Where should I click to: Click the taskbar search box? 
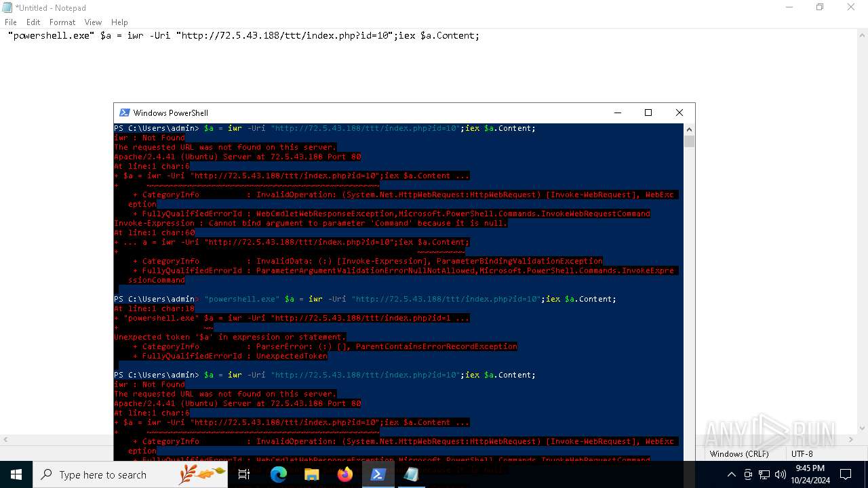(130, 474)
